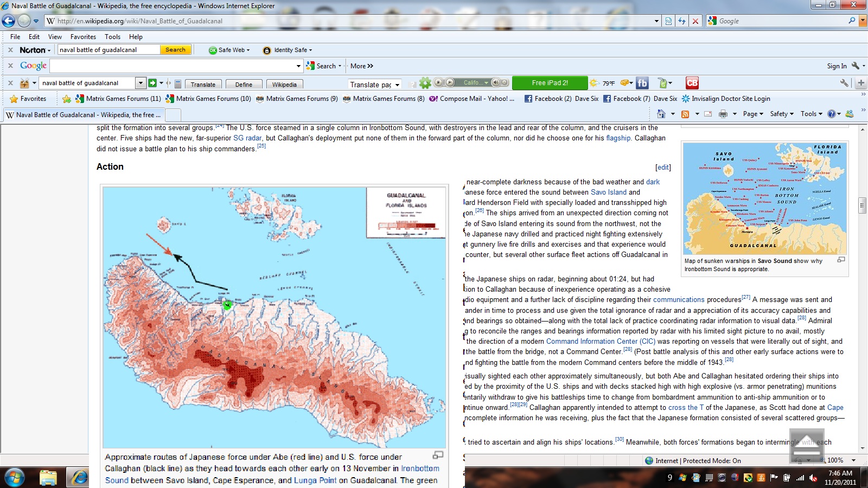
Task: Click the Read Mail envelope icon
Action: [x=707, y=114]
